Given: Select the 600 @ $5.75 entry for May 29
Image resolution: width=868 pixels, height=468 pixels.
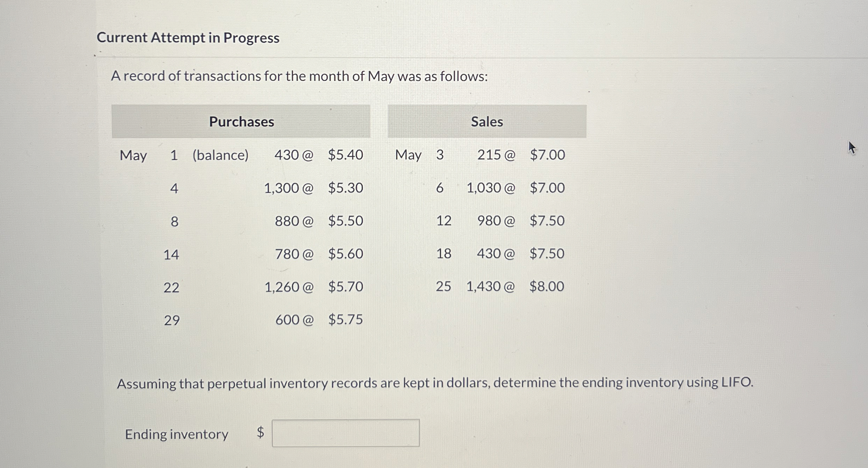Looking at the screenshot, I should [318, 319].
